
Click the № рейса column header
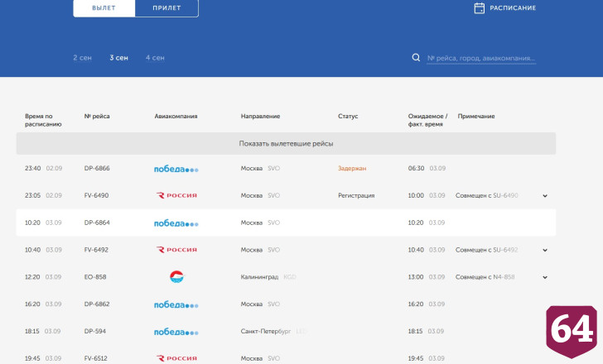point(97,116)
